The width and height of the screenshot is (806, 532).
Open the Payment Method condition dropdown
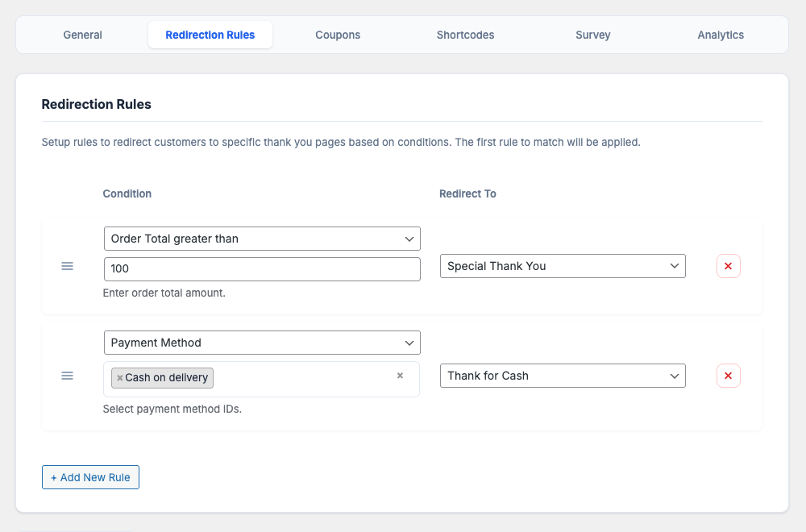point(262,343)
